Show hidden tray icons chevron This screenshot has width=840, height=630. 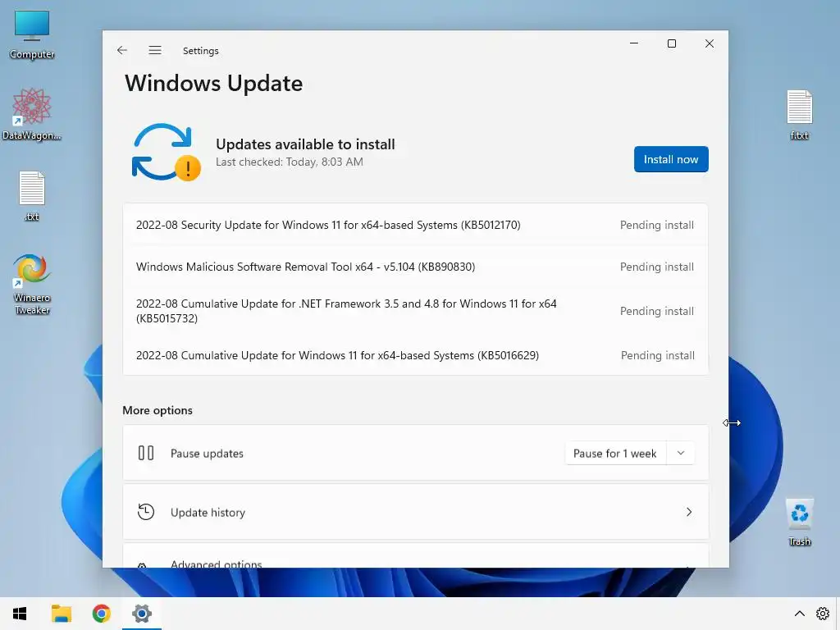click(x=799, y=614)
